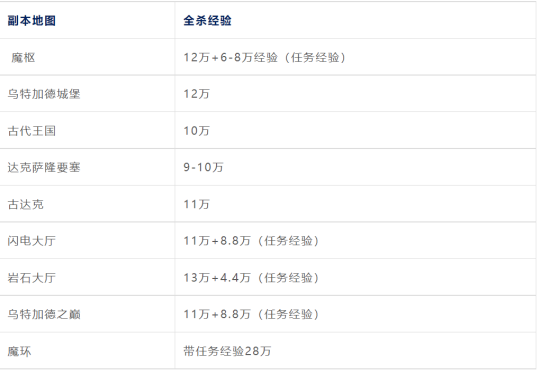
Task: Click the 古达克 row name
Action: (26, 204)
